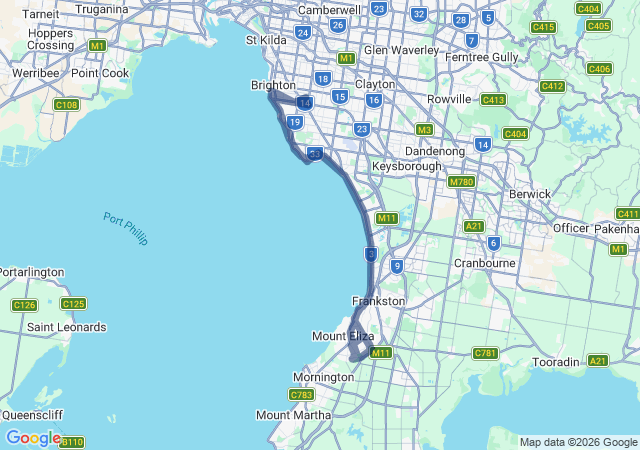
Task: Click the M1 shield near Hoppers Crossing
Action: (98, 46)
